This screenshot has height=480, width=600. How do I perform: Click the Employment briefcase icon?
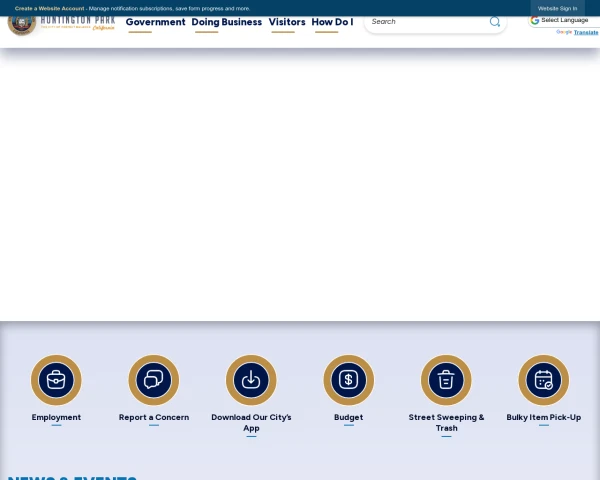tap(56, 380)
